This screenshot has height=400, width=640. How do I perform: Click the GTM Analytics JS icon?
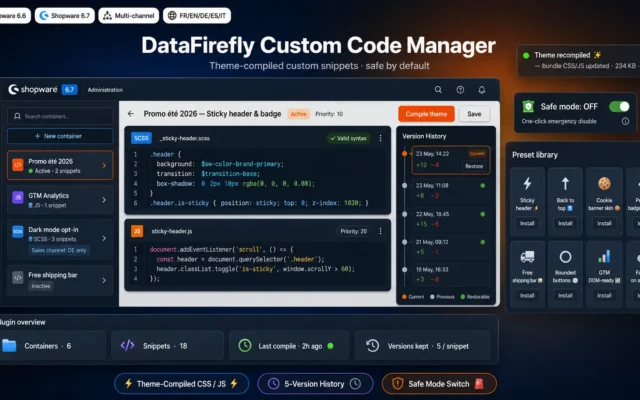point(18,198)
